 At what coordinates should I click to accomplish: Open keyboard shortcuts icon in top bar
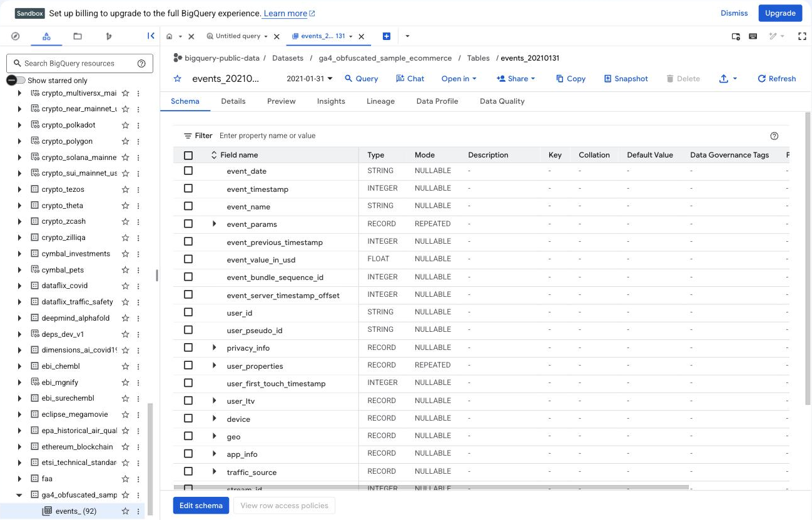[x=753, y=36]
